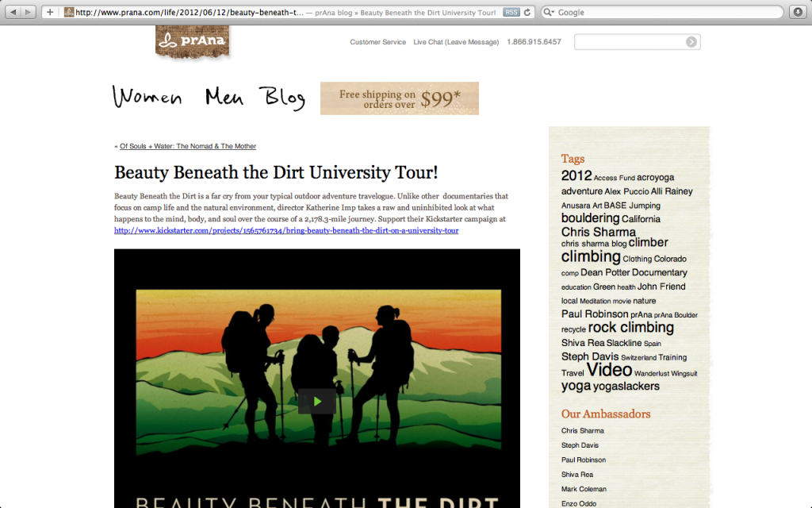Viewport: 812px width, 508px height.
Task: Play the Beauty Beneath the Dirt video
Action: click(317, 401)
